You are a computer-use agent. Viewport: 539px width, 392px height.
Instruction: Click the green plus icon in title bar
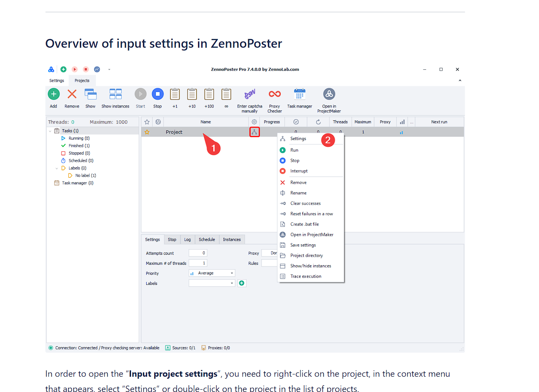[63, 69]
